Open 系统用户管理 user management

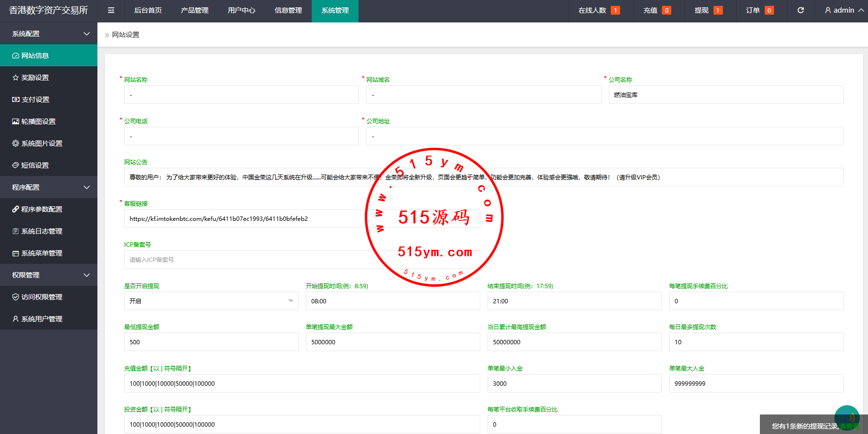(41, 319)
